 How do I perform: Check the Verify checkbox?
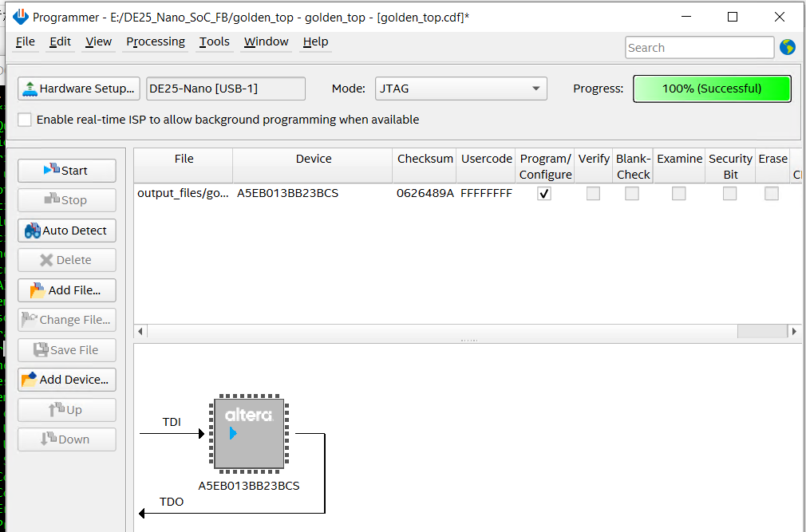[593, 194]
